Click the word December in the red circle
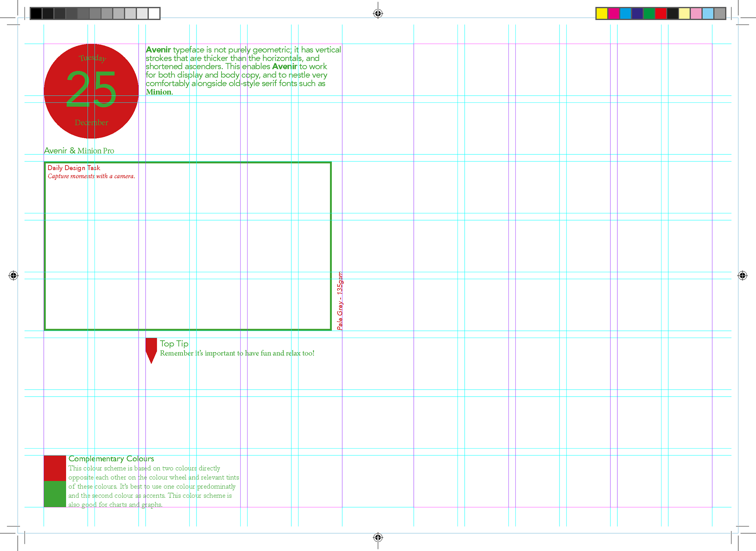 click(x=91, y=122)
